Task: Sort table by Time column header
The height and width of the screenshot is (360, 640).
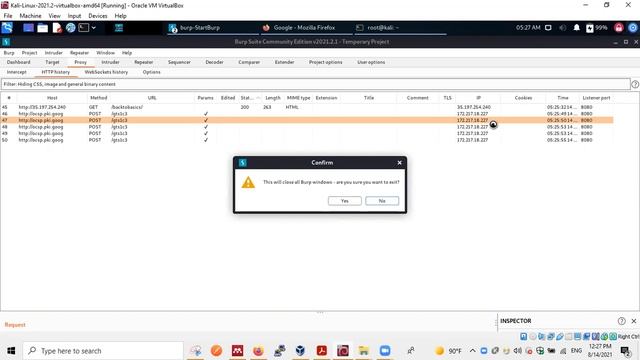Action: point(562,98)
